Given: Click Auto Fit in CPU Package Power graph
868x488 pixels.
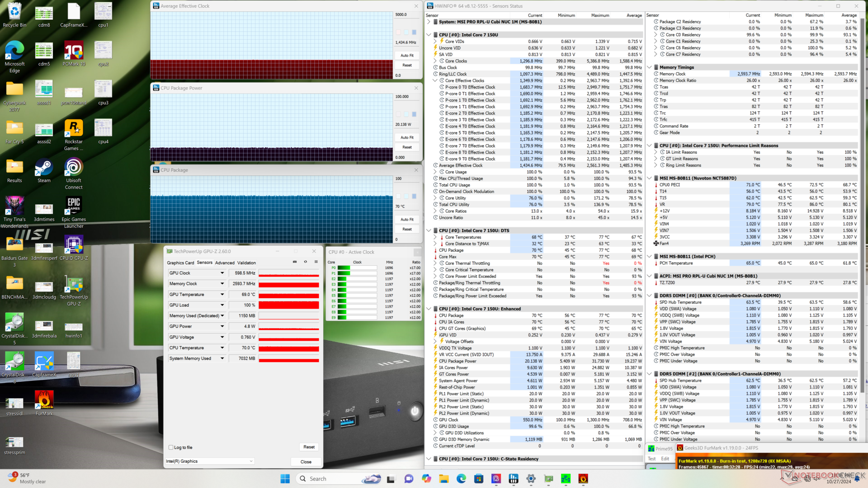Looking at the screenshot, I should (x=407, y=137).
